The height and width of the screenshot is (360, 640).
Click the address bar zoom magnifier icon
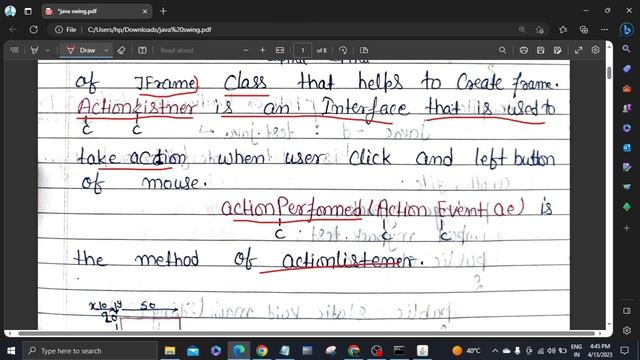coord(522,29)
